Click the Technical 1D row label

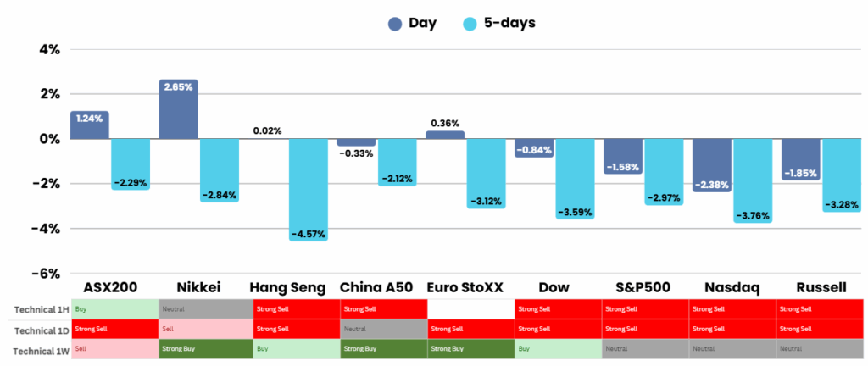(x=36, y=328)
